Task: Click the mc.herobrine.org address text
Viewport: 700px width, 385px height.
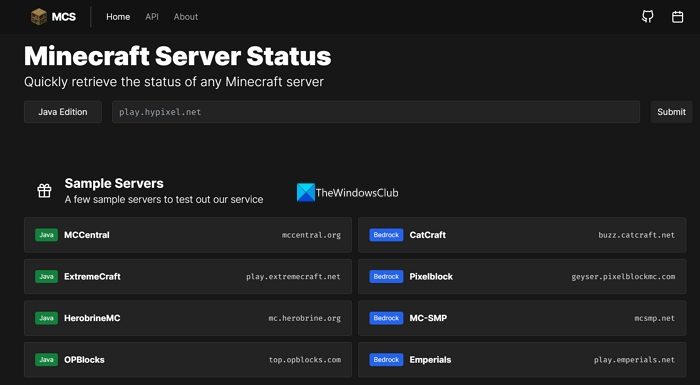Action: tap(304, 318)
